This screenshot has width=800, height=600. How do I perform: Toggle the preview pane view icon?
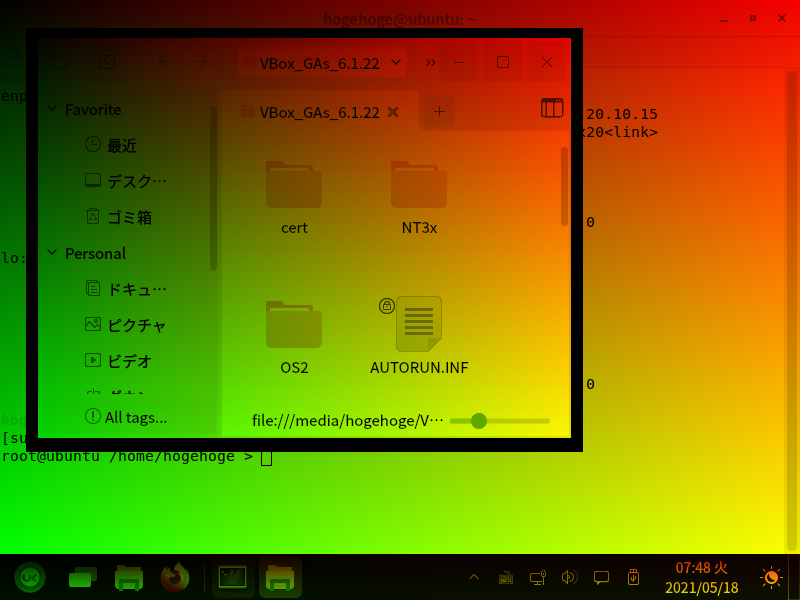[x=552, y=108]
